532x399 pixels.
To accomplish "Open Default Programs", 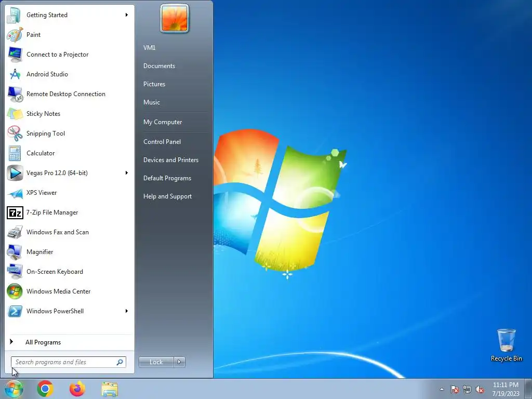I will (x=167, y=178).
